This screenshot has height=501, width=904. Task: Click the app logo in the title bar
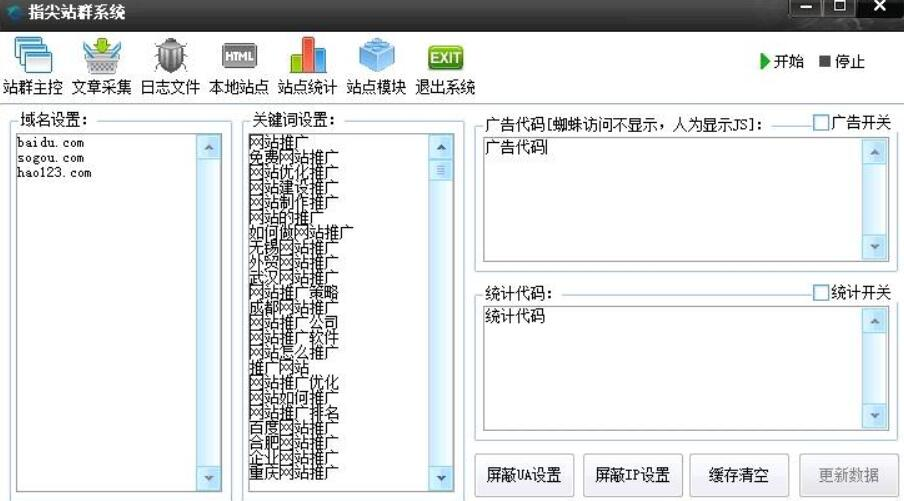(14, 12)
